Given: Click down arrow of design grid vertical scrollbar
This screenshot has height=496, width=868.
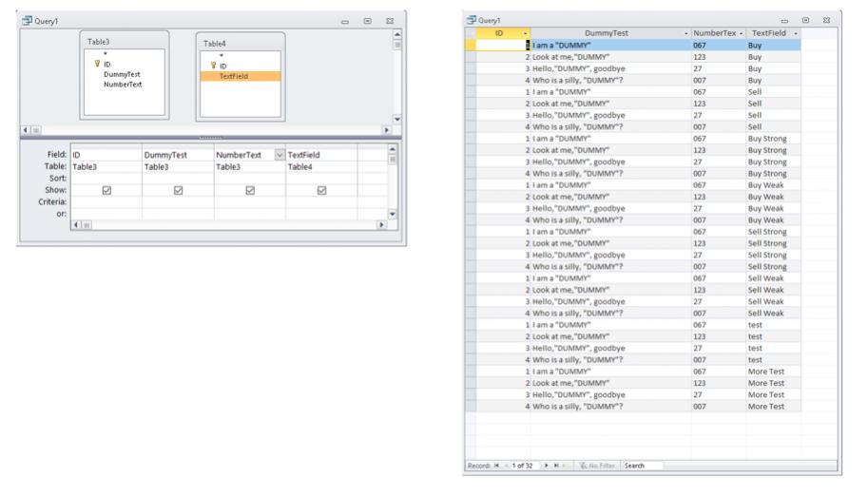Looking at the screenshot, I should (392, 214).
